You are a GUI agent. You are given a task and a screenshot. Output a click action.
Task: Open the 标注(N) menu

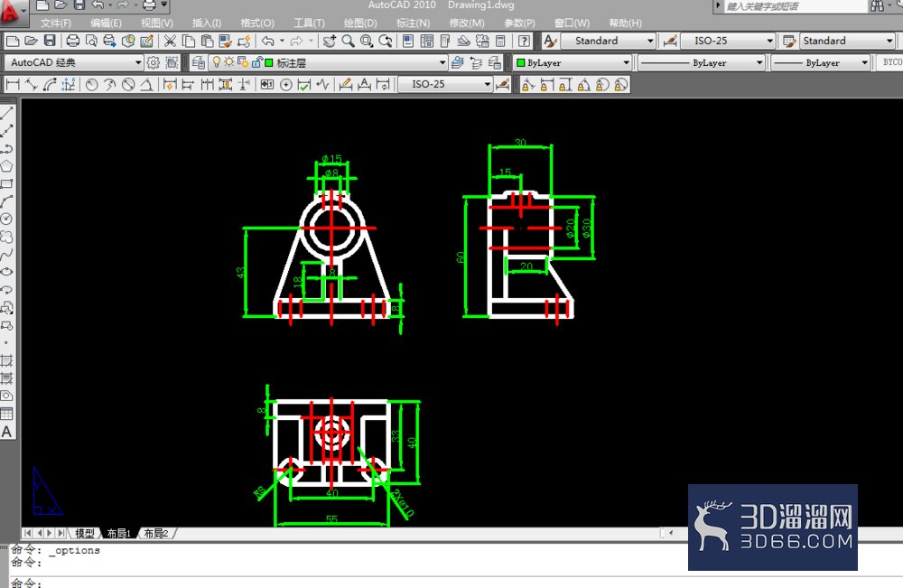click(x=414, y=23)
